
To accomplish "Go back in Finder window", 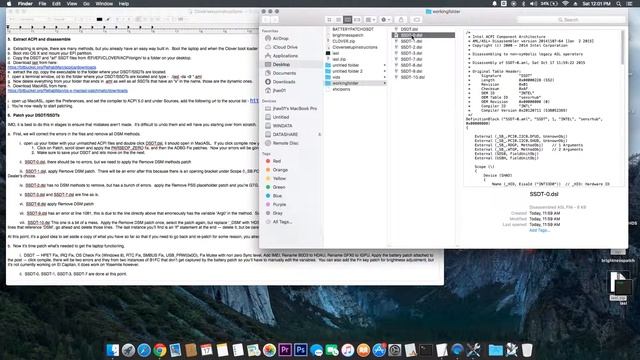I will pos(266,20).
